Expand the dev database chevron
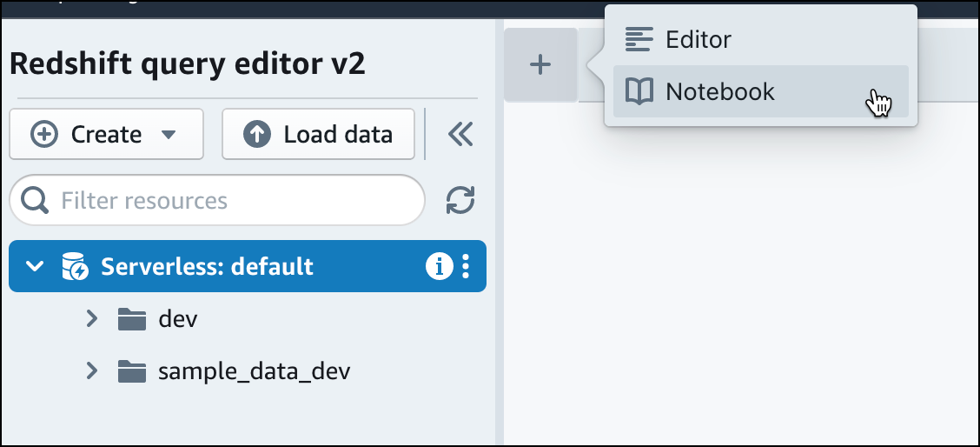This screenshot has width=980, height=447. click(x=92, y=319)
